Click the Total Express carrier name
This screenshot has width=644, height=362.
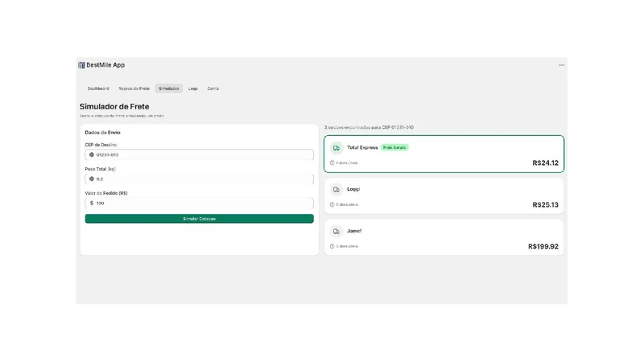362,147
